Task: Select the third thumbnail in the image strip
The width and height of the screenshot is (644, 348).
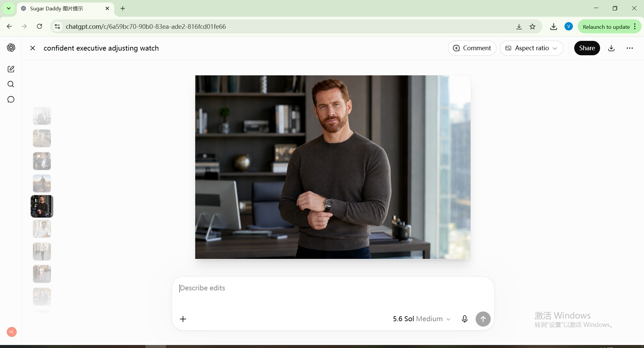Action: point(42,161)
